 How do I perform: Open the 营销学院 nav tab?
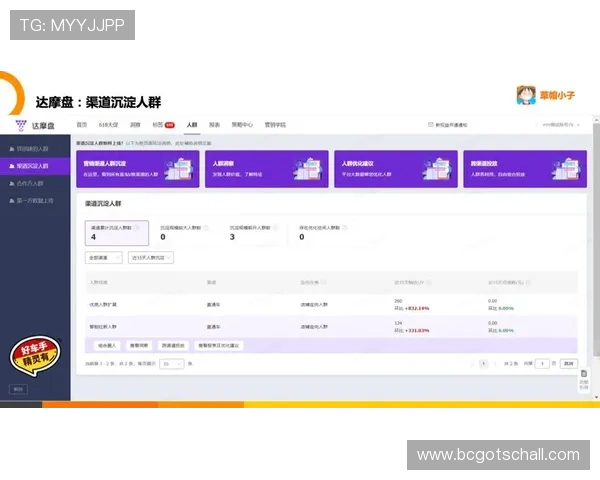click(x=275, y=125)
